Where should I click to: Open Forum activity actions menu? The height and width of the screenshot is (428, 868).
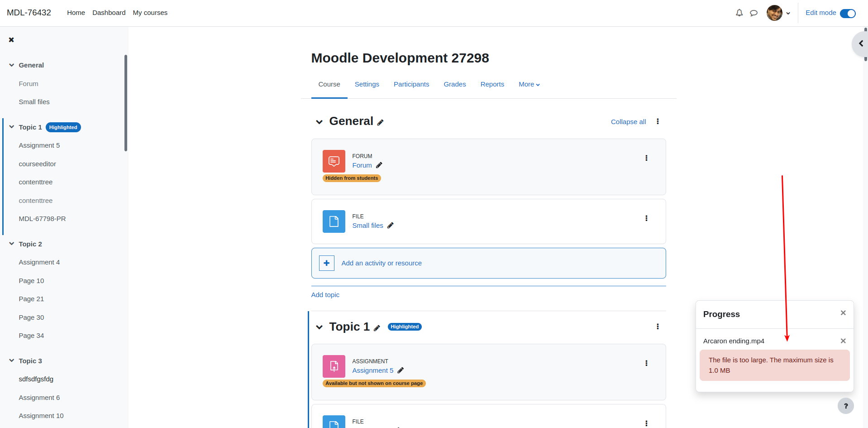(x=646, y=158)
